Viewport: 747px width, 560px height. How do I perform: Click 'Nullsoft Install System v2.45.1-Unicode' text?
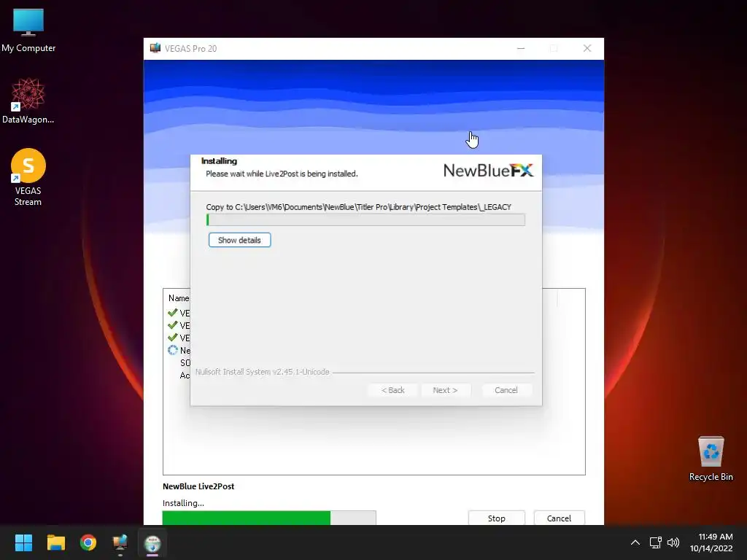pyautogui.click(x=262, y=372)
